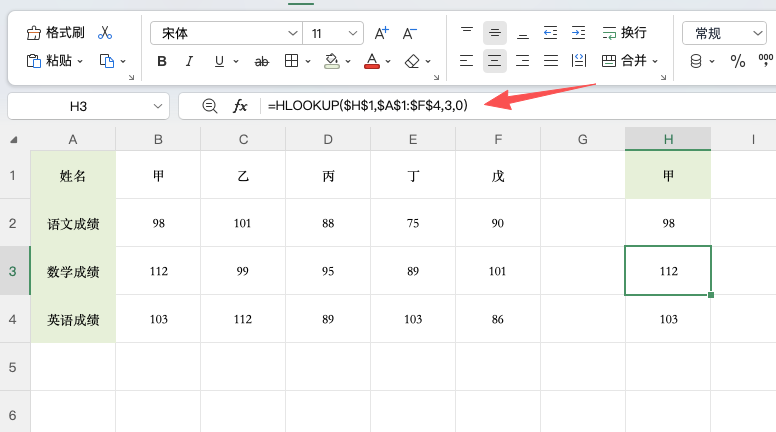Image resolution: width=776 pixels, height=432 pixels.
Task: Select Align Left icon
Action: coord(466,61)
